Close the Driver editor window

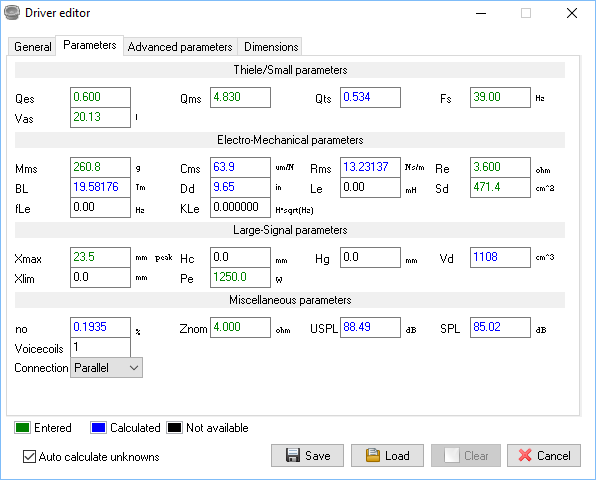572,13
